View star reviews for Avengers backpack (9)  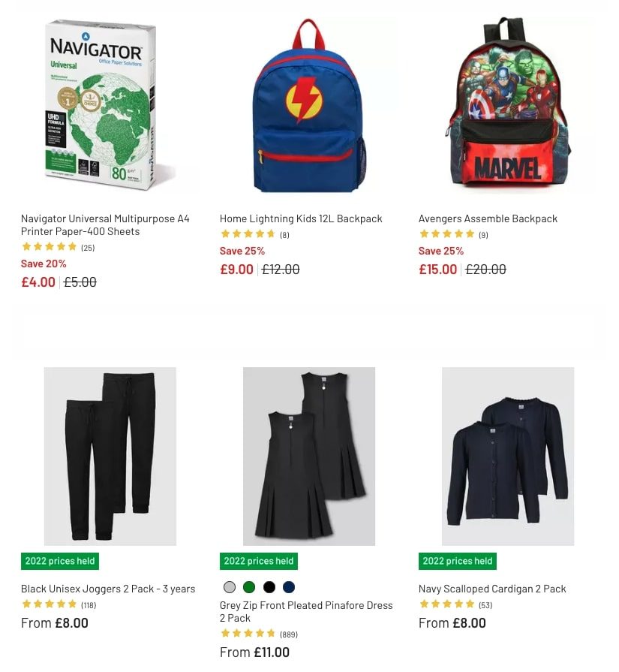pyautogui.click(x=453, y=234)
